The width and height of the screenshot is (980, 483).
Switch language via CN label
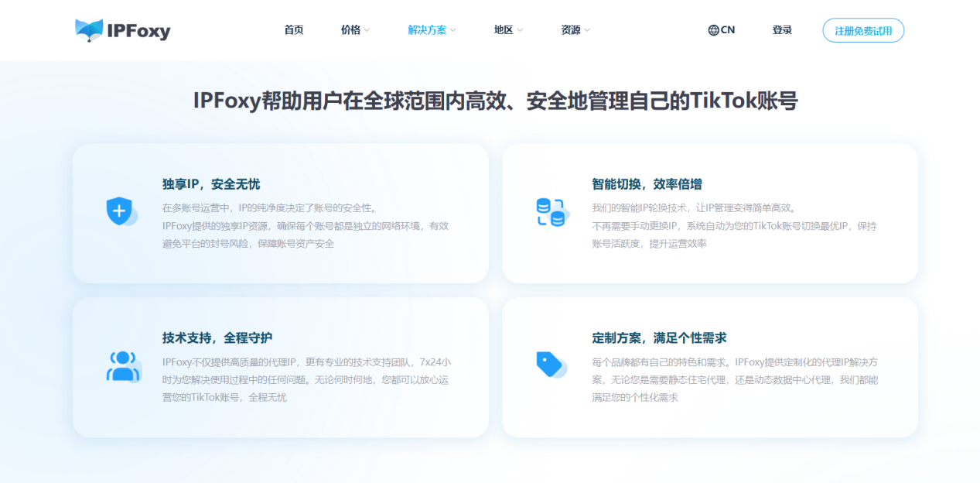coord(728,30)
